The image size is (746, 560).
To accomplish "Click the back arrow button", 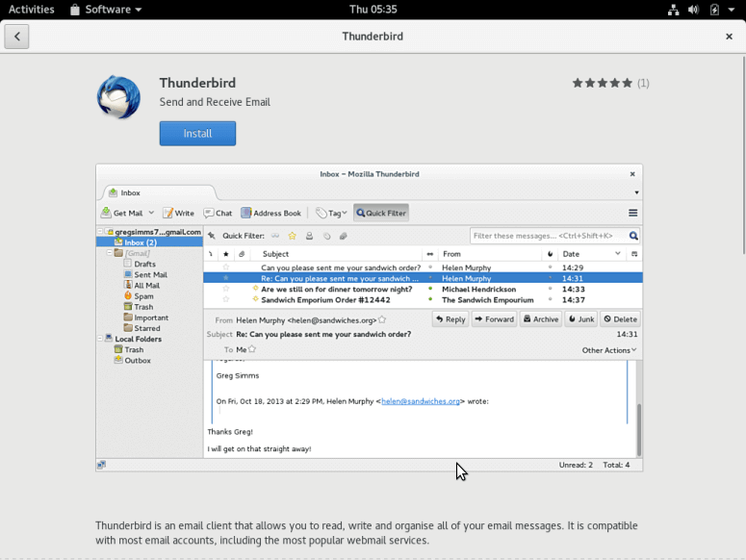I will (x=16, y=37).
